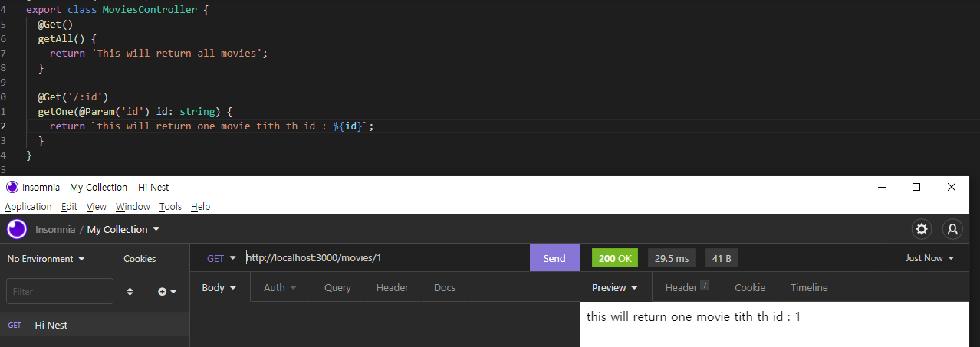The width and height of the screenshot is (980, 347).
Task: Open the Window menu
Action: pos(133,207)
